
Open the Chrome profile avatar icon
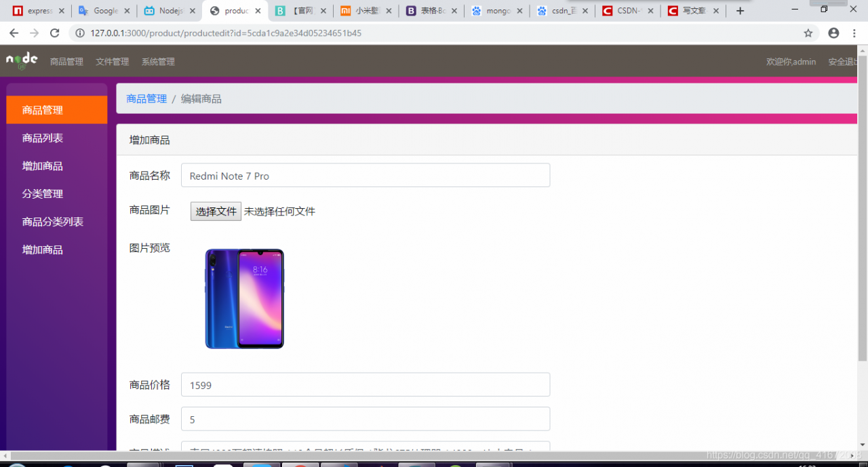833,33
